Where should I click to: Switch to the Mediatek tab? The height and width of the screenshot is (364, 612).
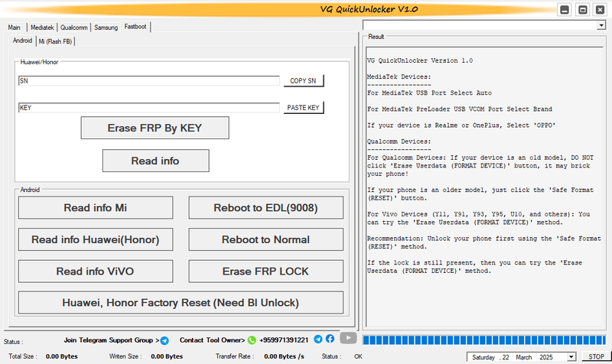[42, 28]
